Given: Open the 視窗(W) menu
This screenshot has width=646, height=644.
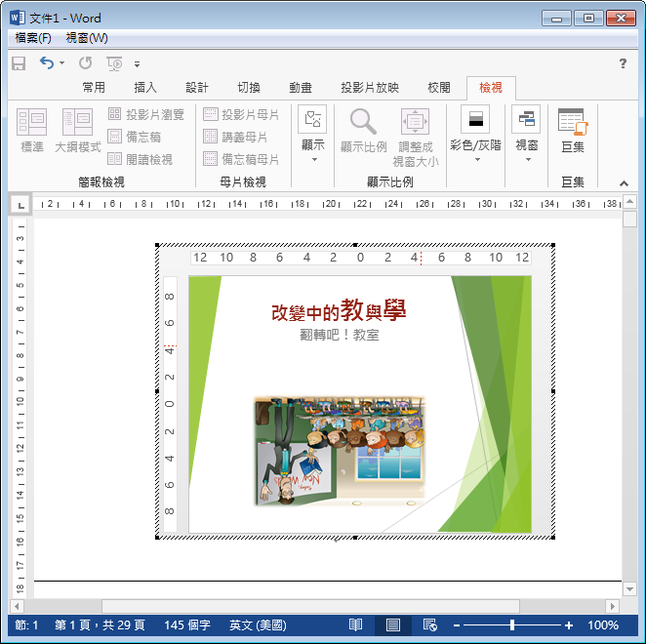Looking at the screenshot, I should pos(87,38).
